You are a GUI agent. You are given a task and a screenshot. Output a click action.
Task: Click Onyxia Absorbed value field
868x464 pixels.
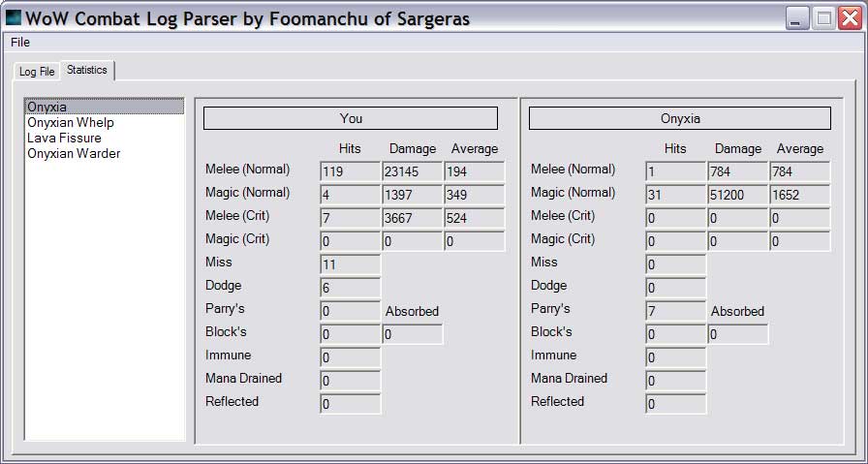pyautogui.click(x=738, y=334)
